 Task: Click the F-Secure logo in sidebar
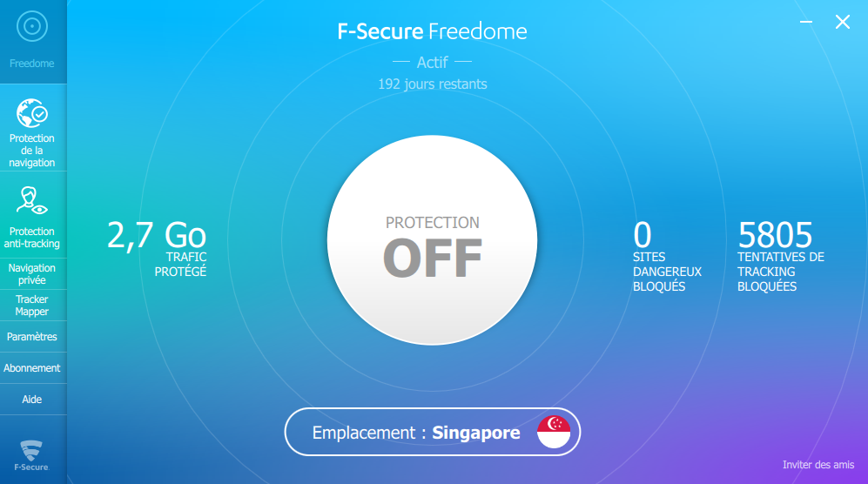[x=31, y=455]
